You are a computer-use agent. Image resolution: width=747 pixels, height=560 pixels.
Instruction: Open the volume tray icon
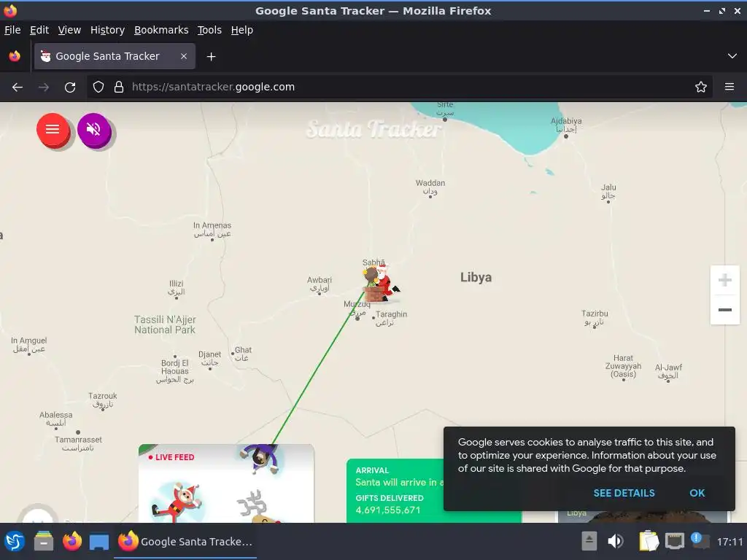(x=616, y=542)
